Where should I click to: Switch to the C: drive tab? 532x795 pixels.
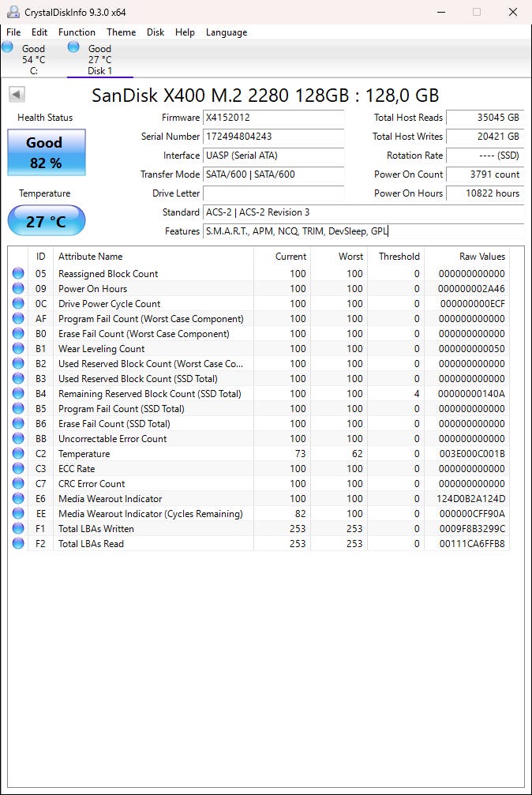33,59
